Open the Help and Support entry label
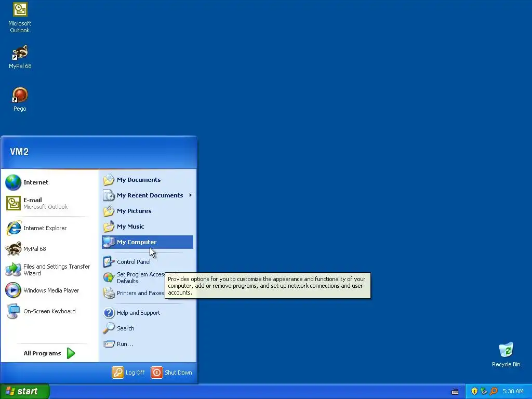This screenshot has height=399, width=532. pos(138,313)
